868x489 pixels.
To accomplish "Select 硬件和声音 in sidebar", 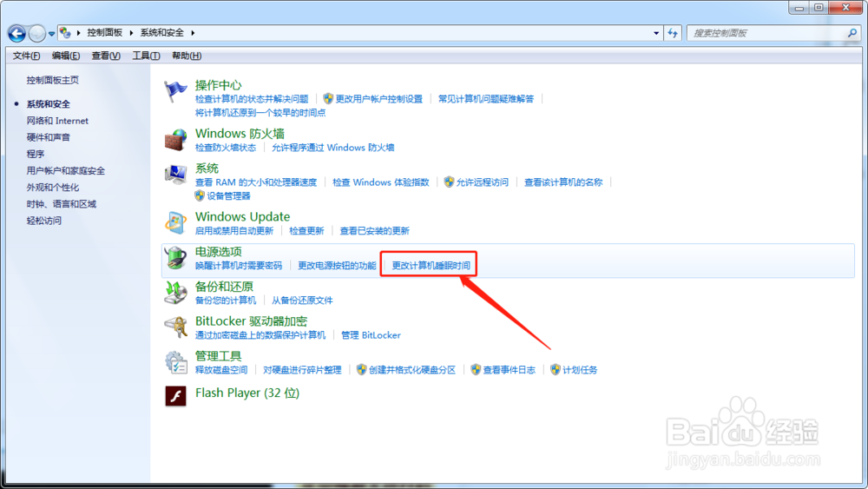I will [48, 137].
